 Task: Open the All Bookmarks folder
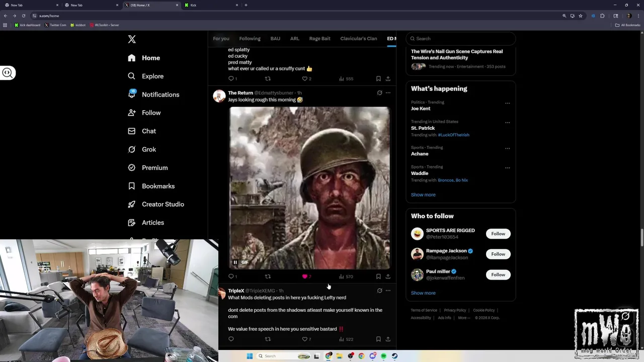pyautogui.click(x=628, y=25)
